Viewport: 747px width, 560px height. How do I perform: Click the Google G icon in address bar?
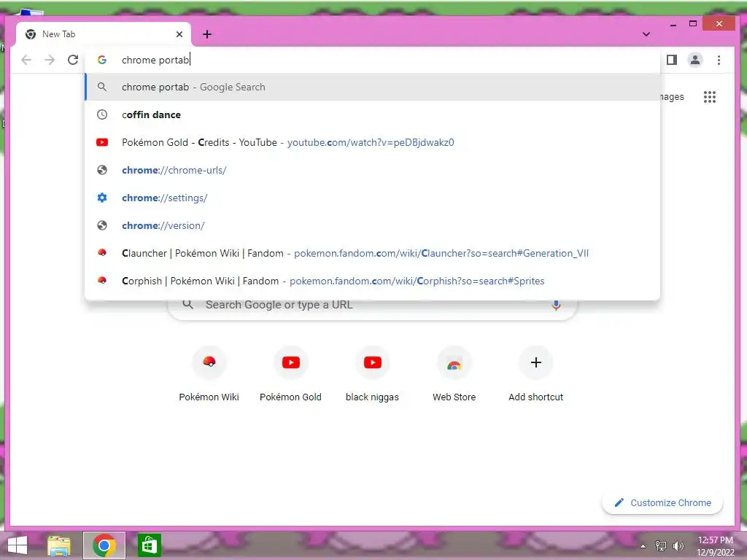[x=102, y=60]
